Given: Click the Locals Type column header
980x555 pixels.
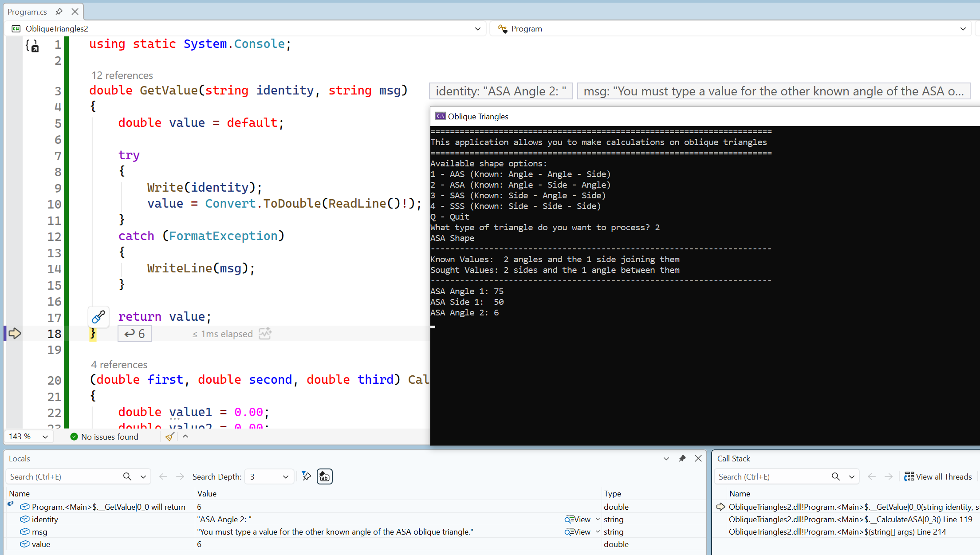Looking at the screenshot, I should [x=613, y=494].
